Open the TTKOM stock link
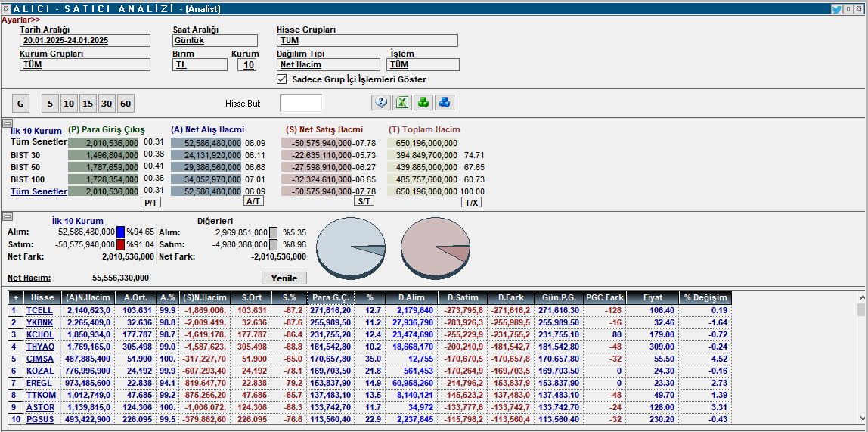Image resolution: width=868 pixels, height=432 pixels. coord(40,395)
